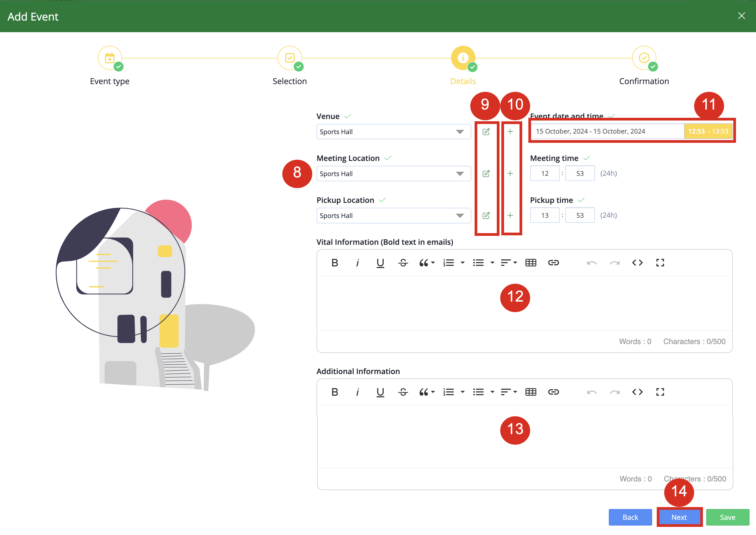Toggle italic in Additional Information editor
Image resolution: width=756 pixels, height=535 pixels.
(x=357, y=392)
